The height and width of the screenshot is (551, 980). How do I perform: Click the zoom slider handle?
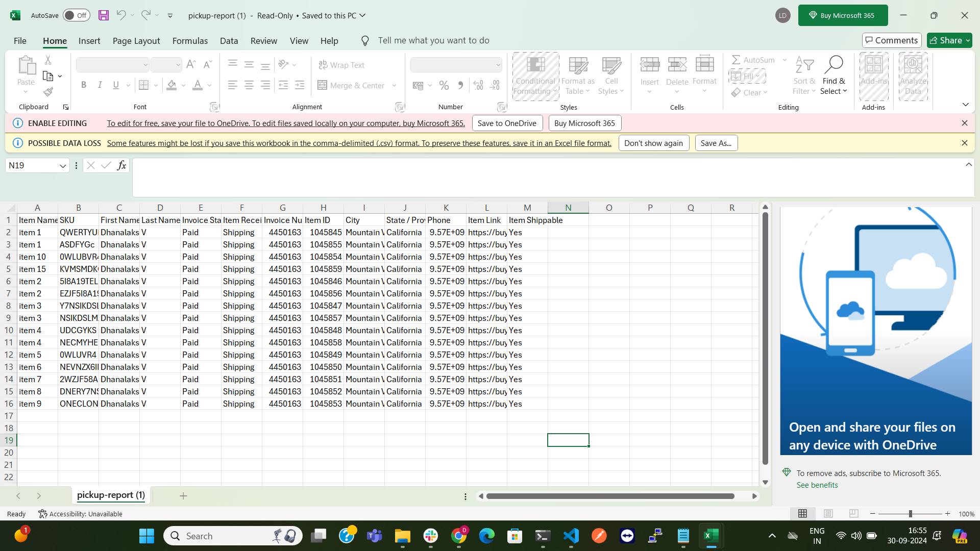[910, 514]
